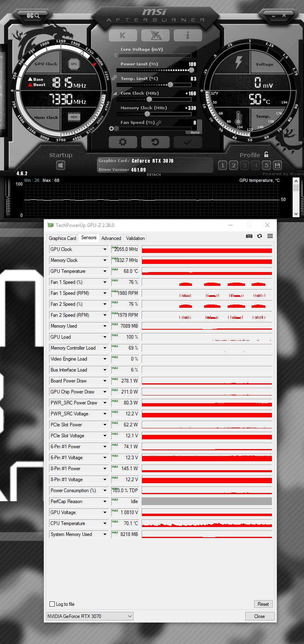Select the GPU clock chip icon
Viewport: 304px width, 644px height.
pos(74,64)
